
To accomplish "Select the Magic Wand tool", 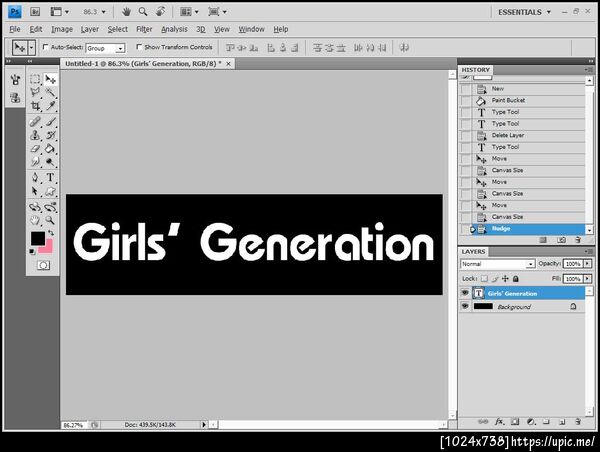I will (50, 92).
